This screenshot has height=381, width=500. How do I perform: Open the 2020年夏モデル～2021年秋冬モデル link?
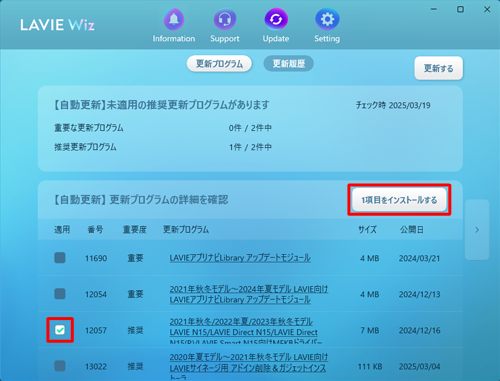[x=249, y=367]
